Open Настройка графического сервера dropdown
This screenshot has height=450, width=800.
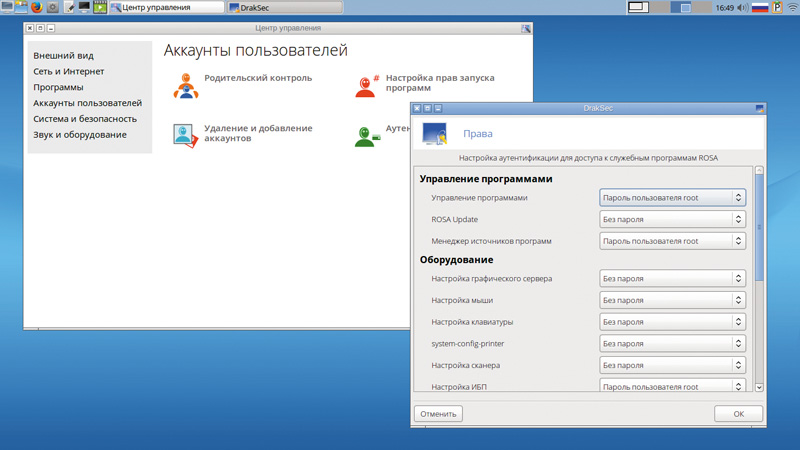pos(672,279)
